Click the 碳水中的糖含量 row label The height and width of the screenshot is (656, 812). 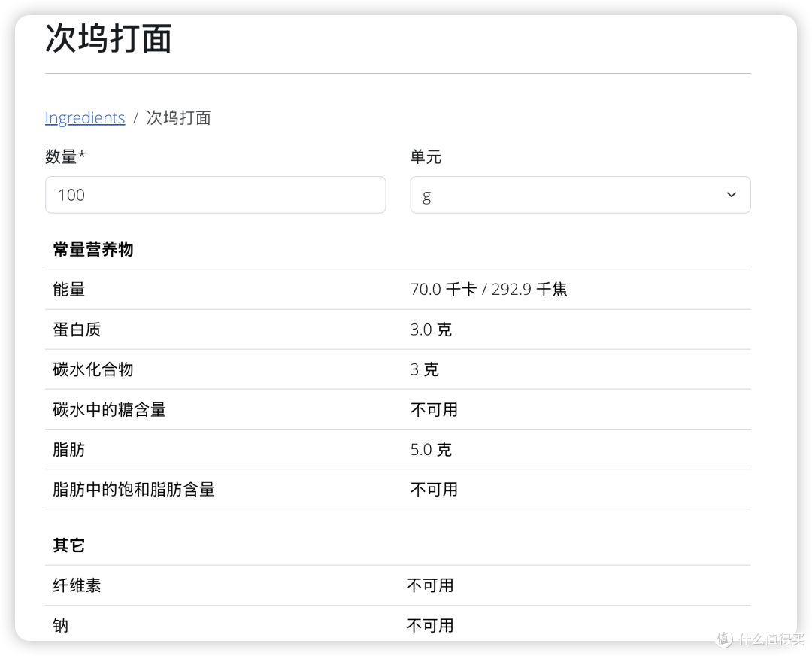[x=109, y=410]
